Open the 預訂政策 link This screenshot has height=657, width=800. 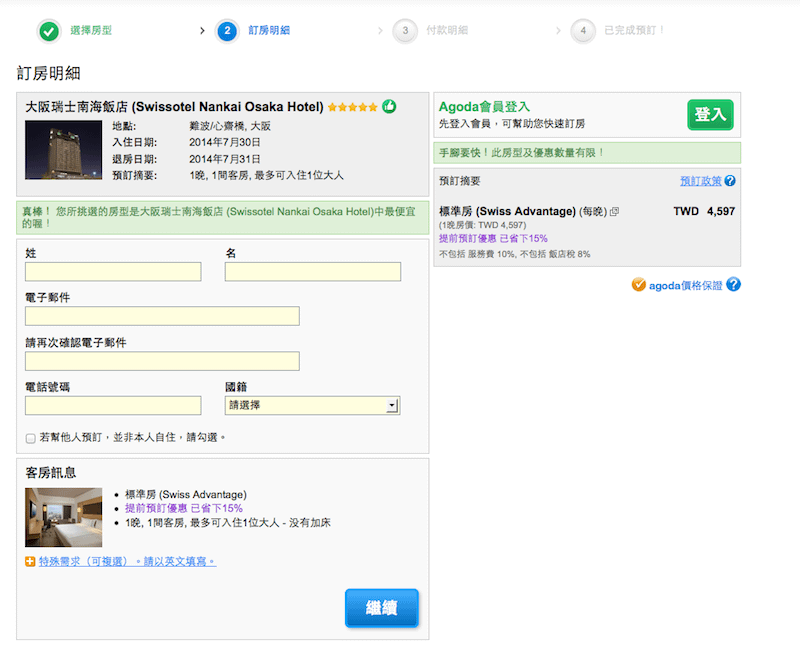click(701, 181)
